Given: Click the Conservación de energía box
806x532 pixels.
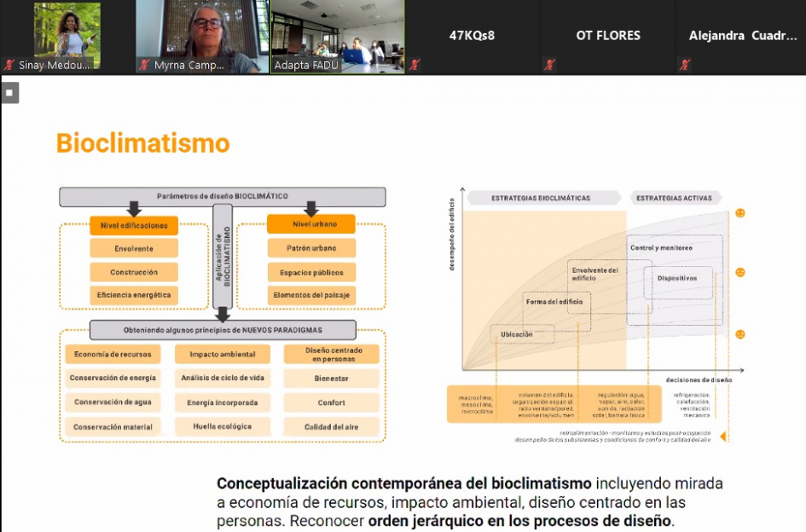Looking at the screenshot, I should point(113,378).
